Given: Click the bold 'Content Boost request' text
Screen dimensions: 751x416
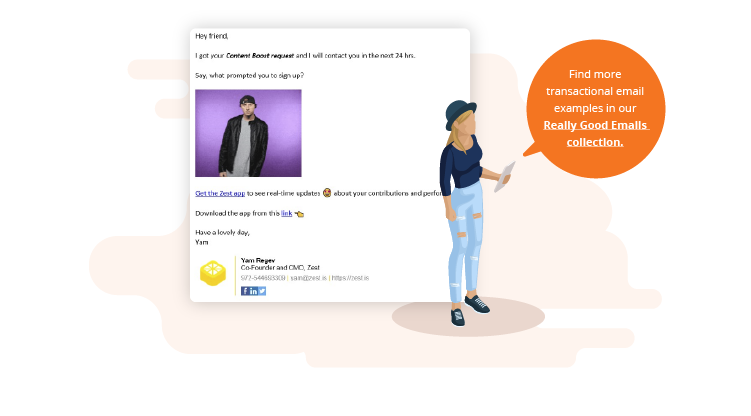Looking at the screenshot, I should point(260,56).
